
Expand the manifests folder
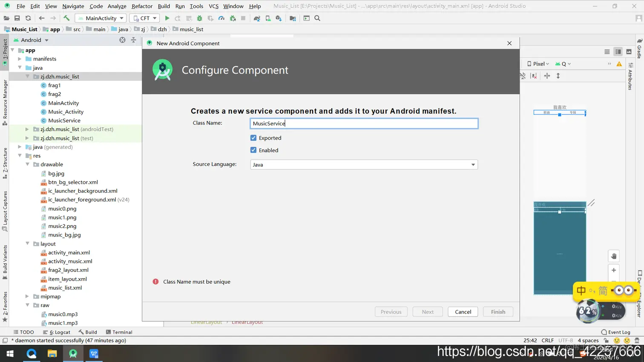(20, 59)
